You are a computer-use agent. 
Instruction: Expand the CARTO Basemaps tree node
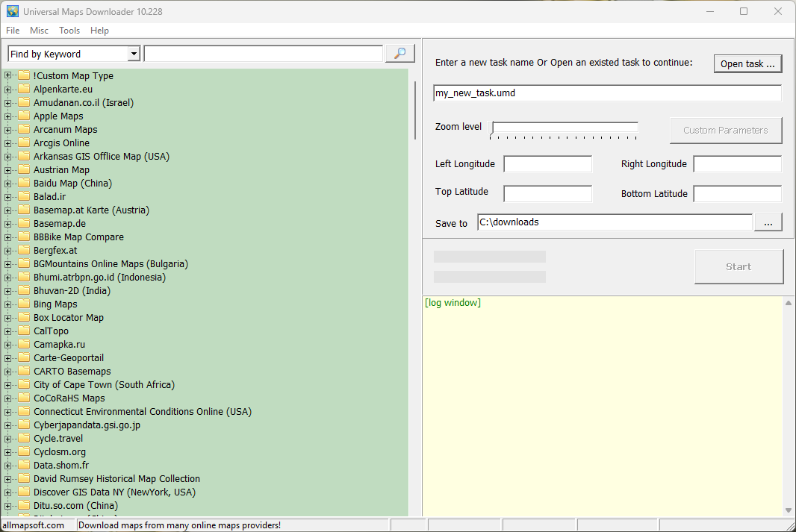pyautogui.click(x=7, y=372)
